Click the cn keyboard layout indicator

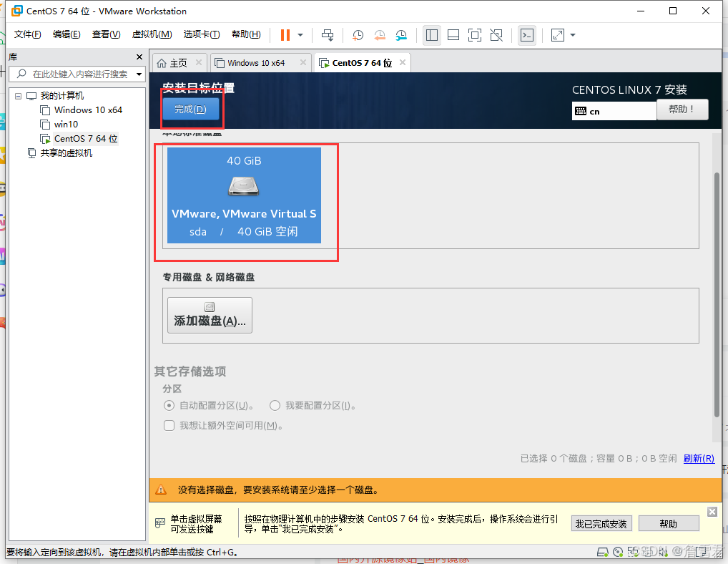coord(614,111)
